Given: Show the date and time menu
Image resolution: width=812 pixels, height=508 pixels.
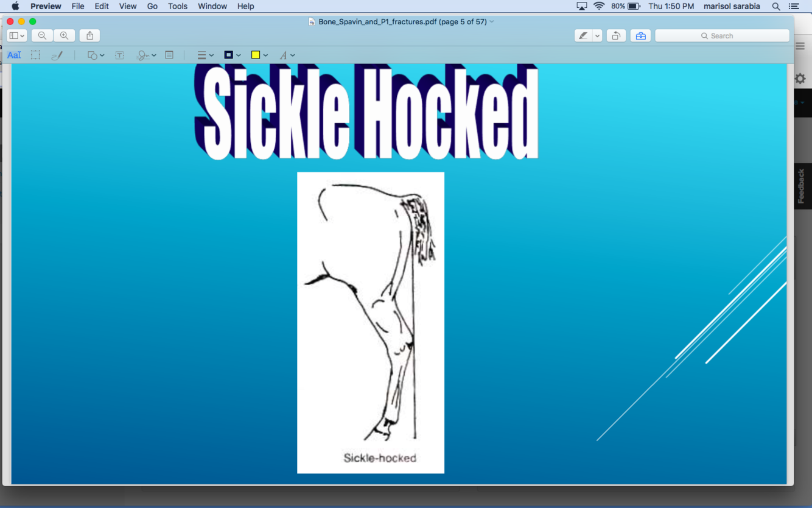Looking at the screenshot, I should (671, 6).
